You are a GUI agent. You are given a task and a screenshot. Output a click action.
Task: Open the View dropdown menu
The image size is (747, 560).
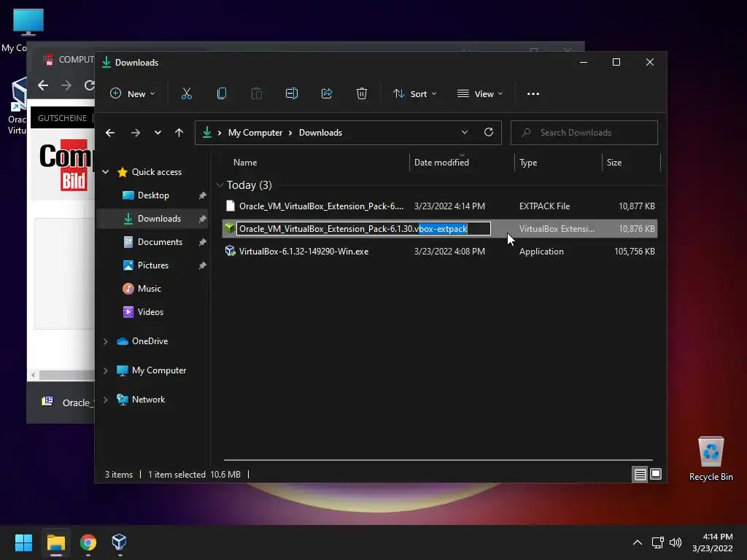click(480, 94)
